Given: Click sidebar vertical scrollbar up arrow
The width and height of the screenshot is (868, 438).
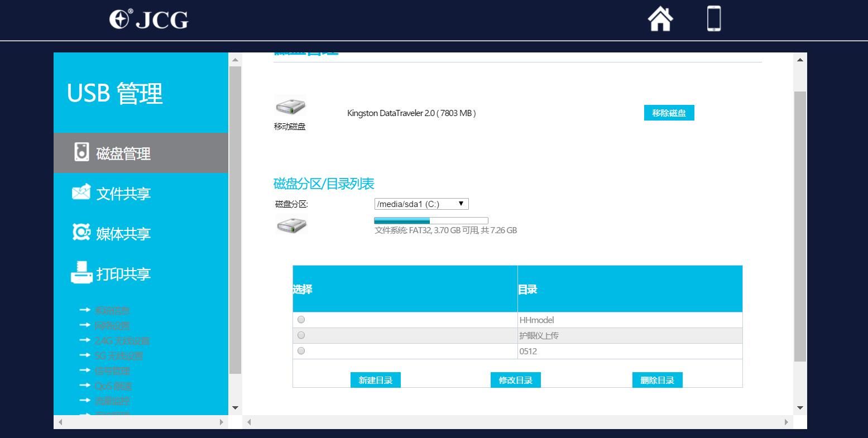Looking at the screenshot, I should pyautogui.click(x=235, y=59).
